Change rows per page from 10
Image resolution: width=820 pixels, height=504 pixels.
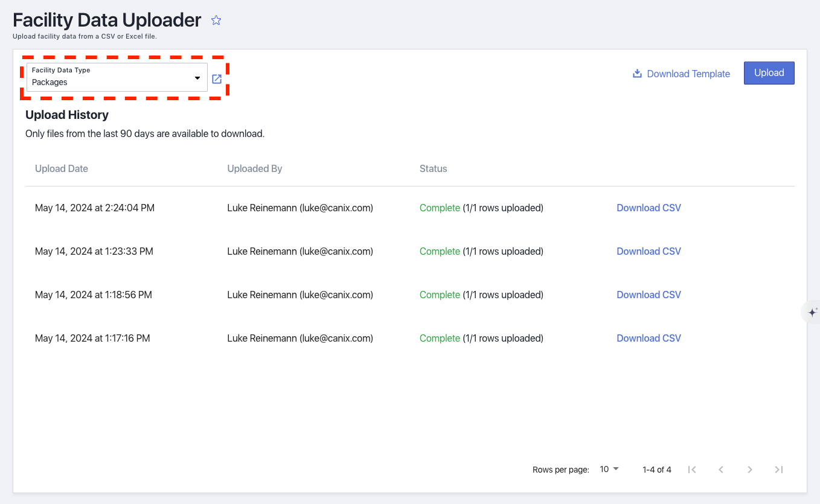pyautogui.click(x=609, y=469)
